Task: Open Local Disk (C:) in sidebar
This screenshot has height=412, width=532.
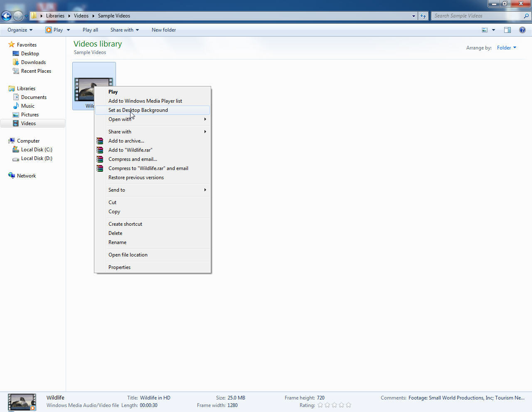Action: point(36,150)
